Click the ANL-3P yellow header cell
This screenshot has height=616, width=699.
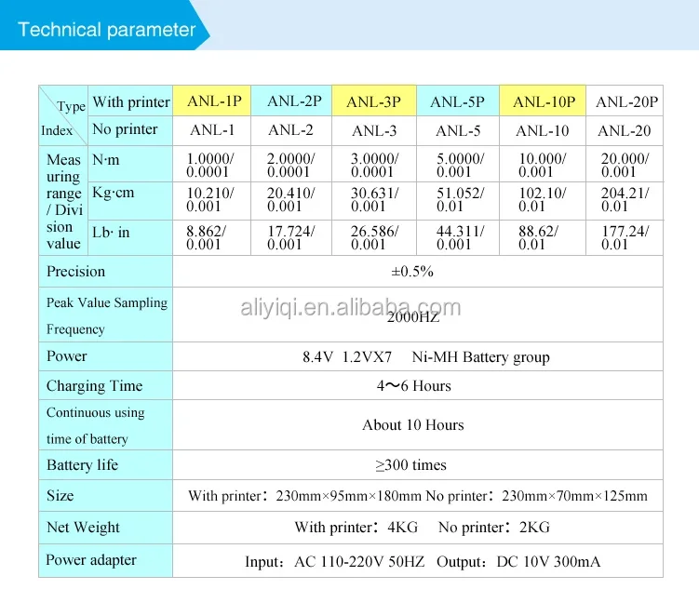pyautogui.click(x=374, y=100)
